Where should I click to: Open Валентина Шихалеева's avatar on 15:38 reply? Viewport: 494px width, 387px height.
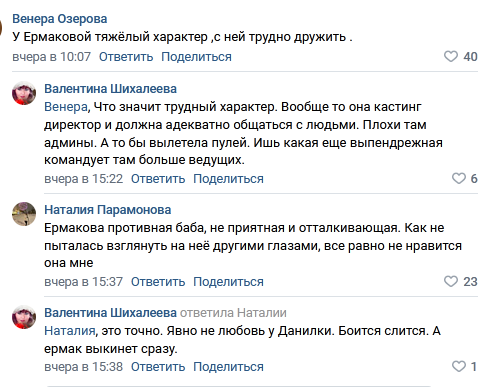24,317
